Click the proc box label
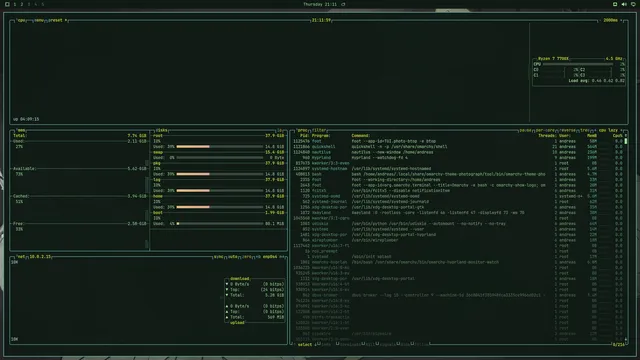The image size is (640, 360). (302, 130)
